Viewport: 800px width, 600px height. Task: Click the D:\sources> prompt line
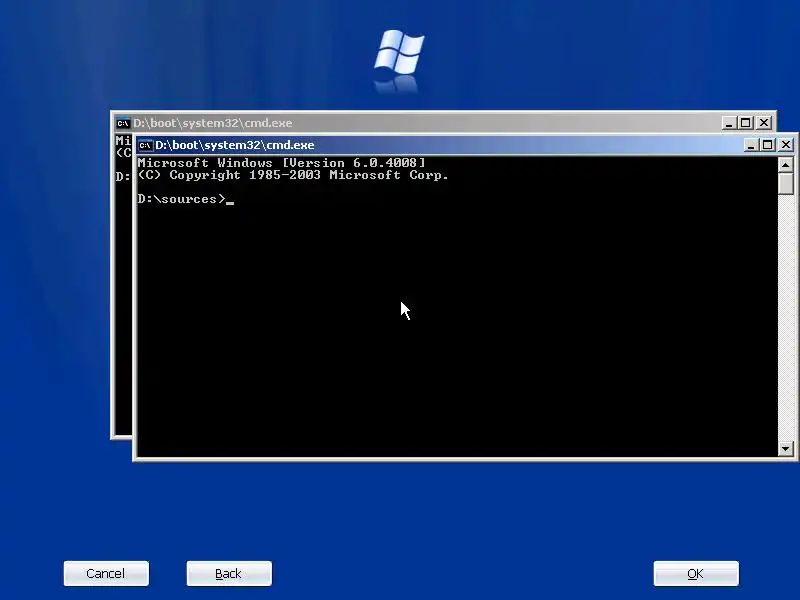point(186,199)
